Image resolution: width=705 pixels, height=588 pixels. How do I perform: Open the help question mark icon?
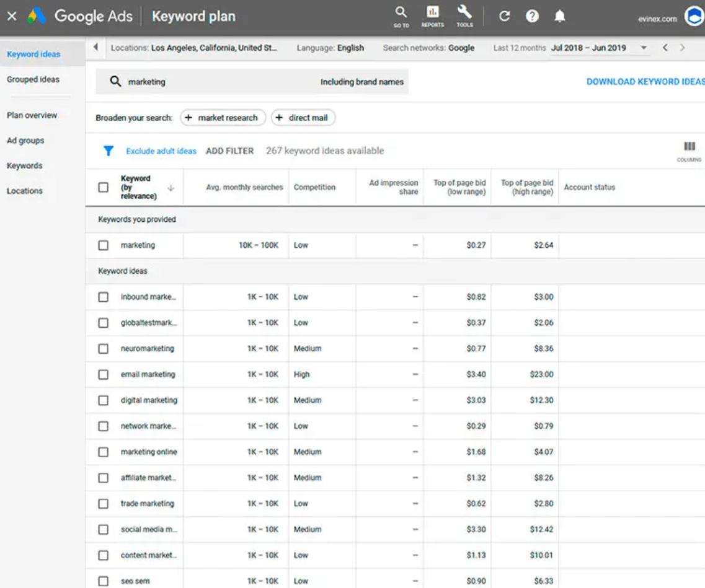(532, 16)
